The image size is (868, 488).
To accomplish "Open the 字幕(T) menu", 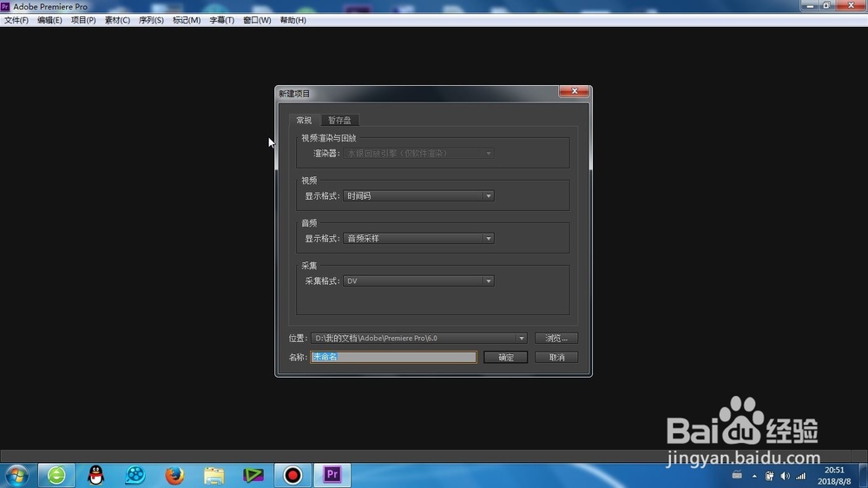I will (x=221, y=20).
